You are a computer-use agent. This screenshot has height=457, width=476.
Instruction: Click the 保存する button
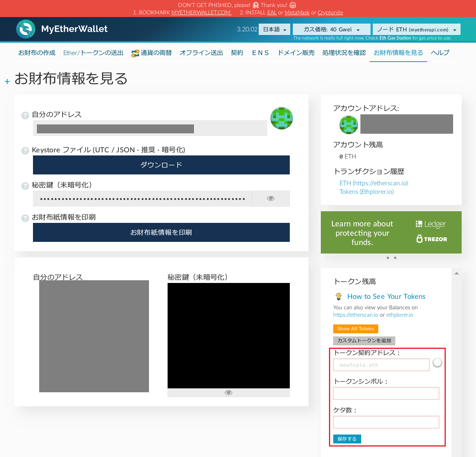tap(347, 439)
